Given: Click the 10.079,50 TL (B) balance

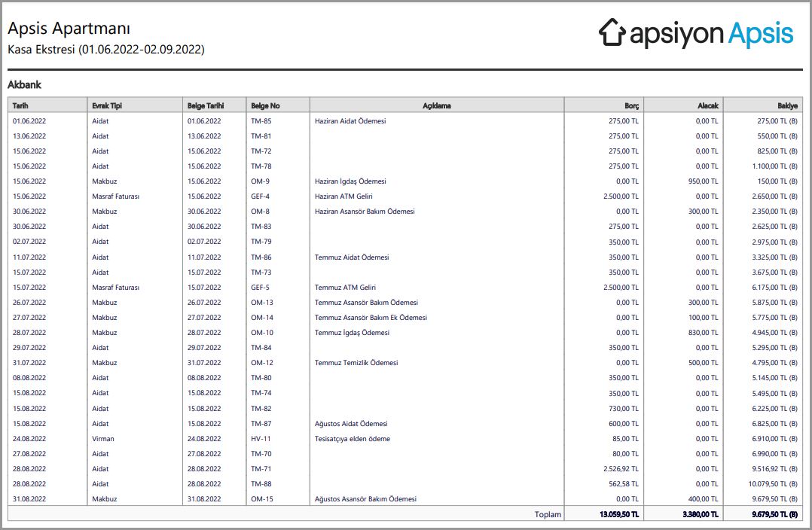Looking at the screenshot, I should (x=773, y=483).
